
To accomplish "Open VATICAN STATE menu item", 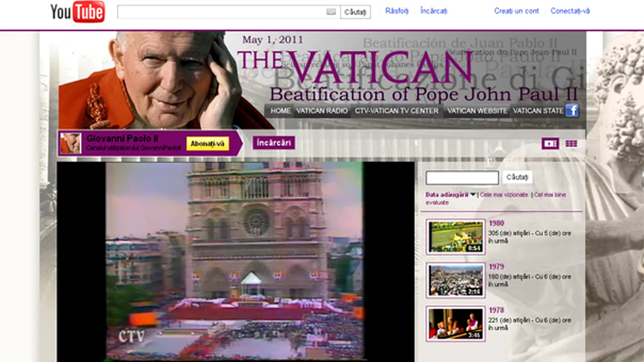I will [x=538, y=111].
